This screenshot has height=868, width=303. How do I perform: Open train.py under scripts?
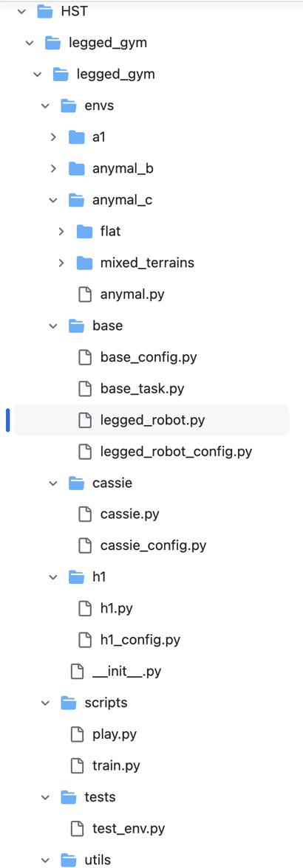pyautogui.click(x=116, y=766)
